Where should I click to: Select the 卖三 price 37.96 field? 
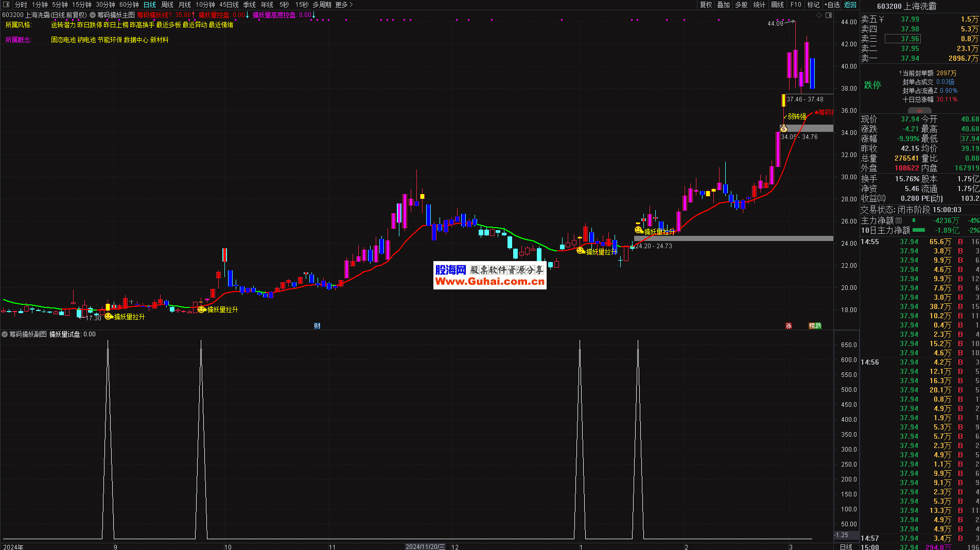coord(909,39)
